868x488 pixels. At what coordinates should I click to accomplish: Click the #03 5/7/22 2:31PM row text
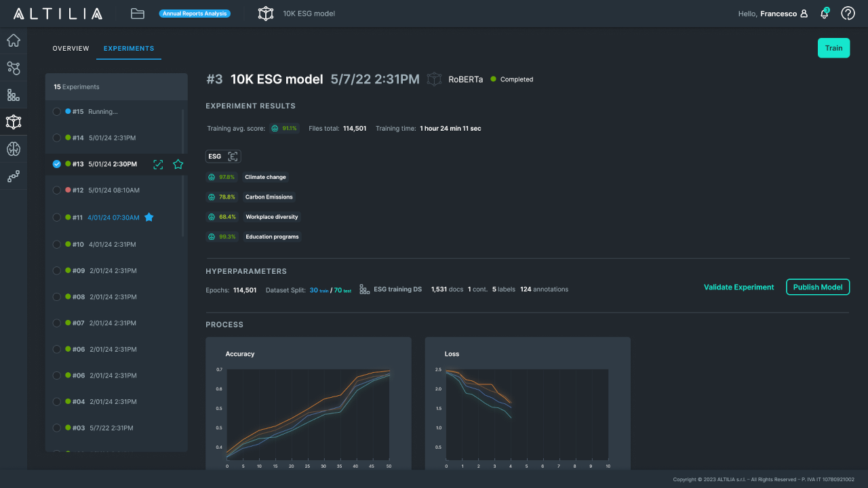click(102, 428)
